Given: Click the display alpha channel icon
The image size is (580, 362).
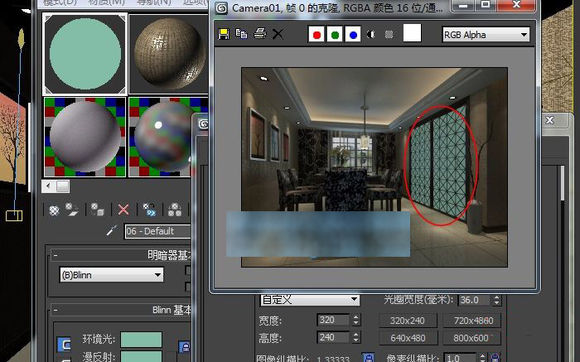Looking at the screenshot, I should coord(371,34).
